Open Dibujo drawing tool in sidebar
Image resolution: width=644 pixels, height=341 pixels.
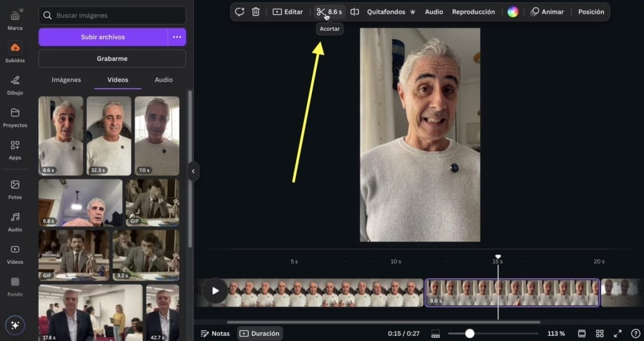coord(15,84)
